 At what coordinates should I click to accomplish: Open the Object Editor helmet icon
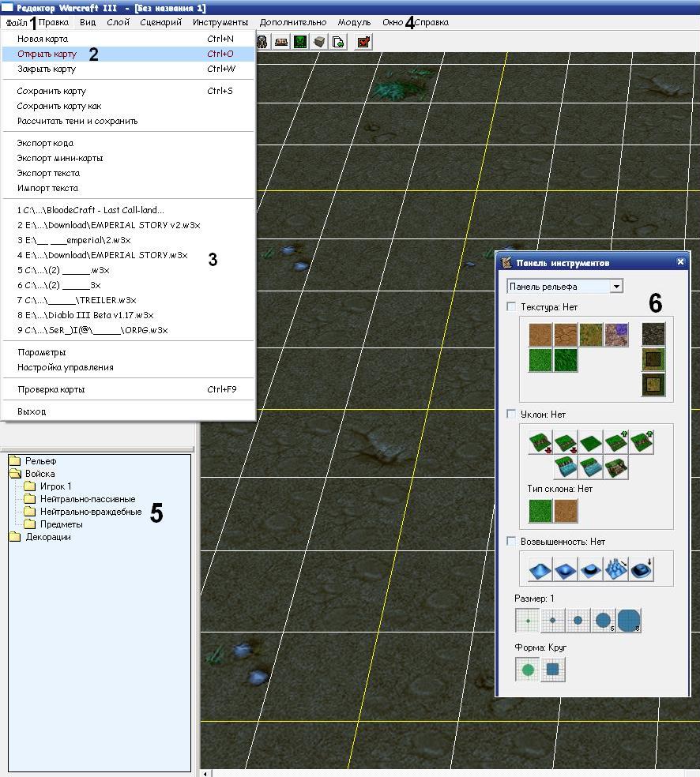[262, 42]
